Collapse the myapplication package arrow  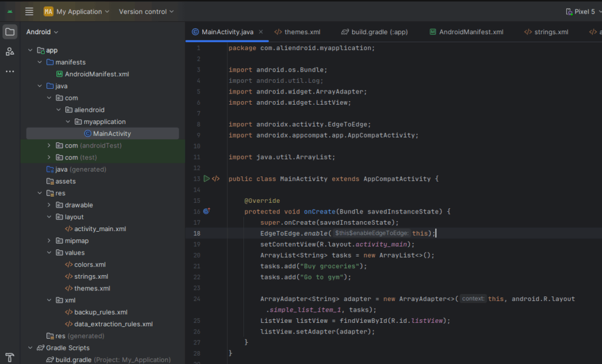[68, 121]
